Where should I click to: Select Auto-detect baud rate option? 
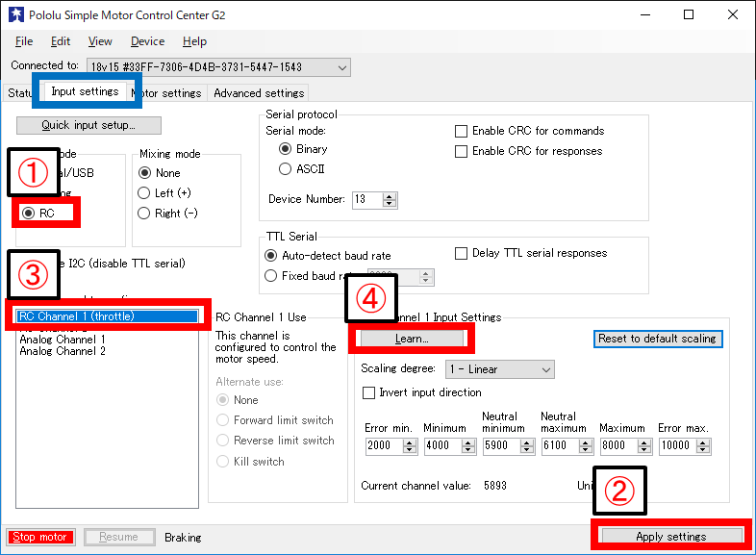click(x=328, y=256)
